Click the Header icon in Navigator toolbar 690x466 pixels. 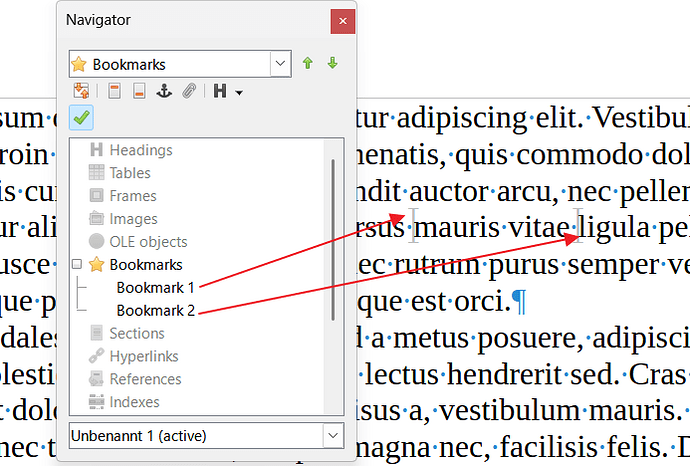[x=114, y=91]
